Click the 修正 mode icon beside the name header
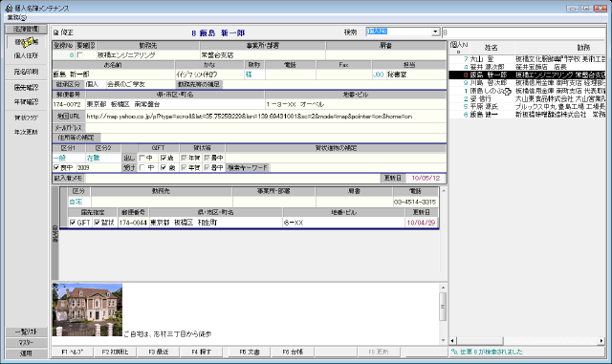This screenshot has height=364, width=612. (x=55, y=32)
